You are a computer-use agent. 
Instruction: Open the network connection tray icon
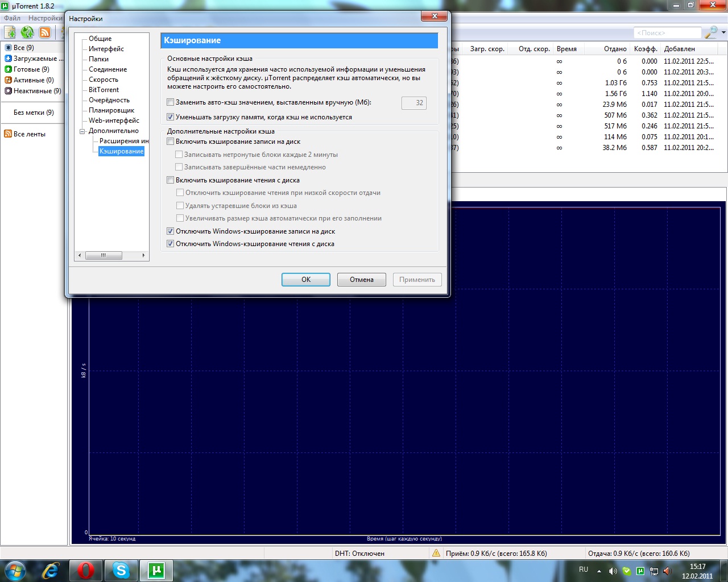click(654, 571)
